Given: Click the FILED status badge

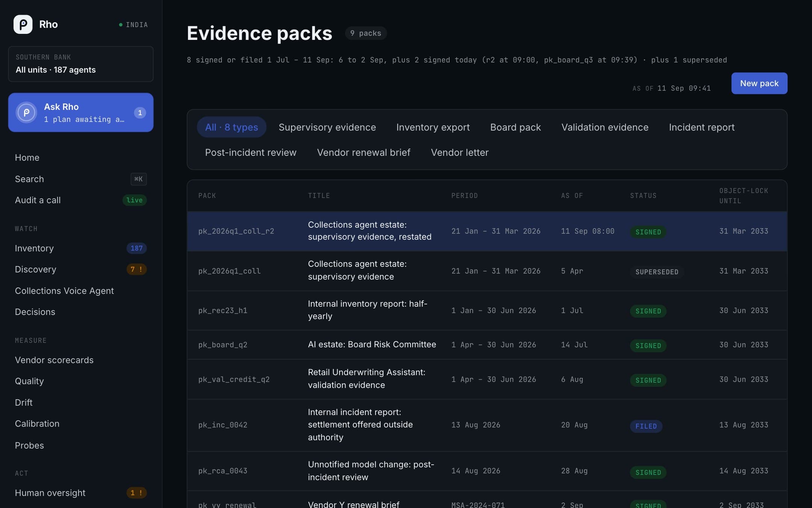Looking at the screenshot, I should (646, 426).
